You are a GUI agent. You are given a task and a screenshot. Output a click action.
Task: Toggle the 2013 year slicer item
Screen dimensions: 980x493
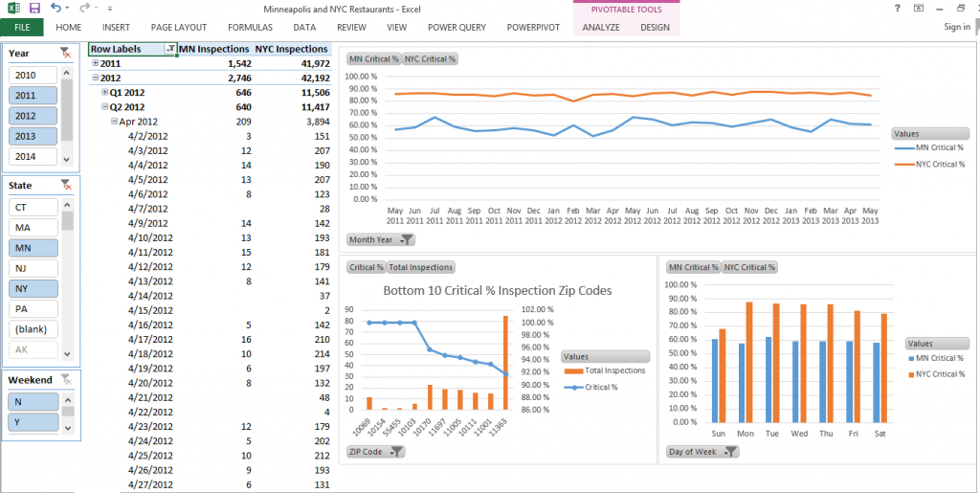click(33, 136)
